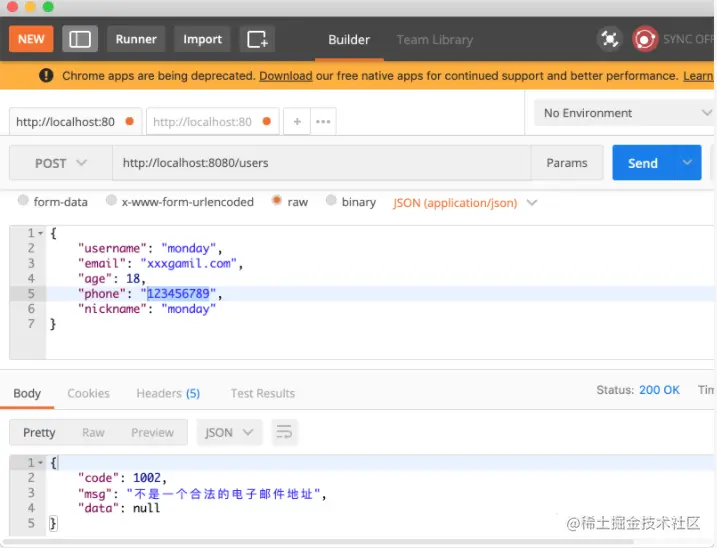Click the "data": null line
The image size is (717, 548).
tap(119, 508)
